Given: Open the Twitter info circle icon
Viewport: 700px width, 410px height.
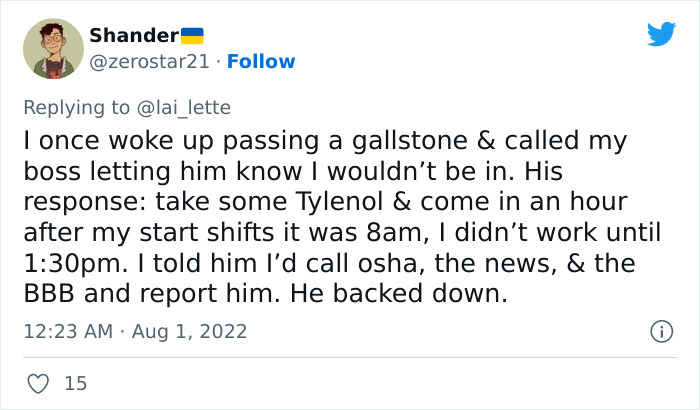Looking at the screenshot, I should click(660, 331).
